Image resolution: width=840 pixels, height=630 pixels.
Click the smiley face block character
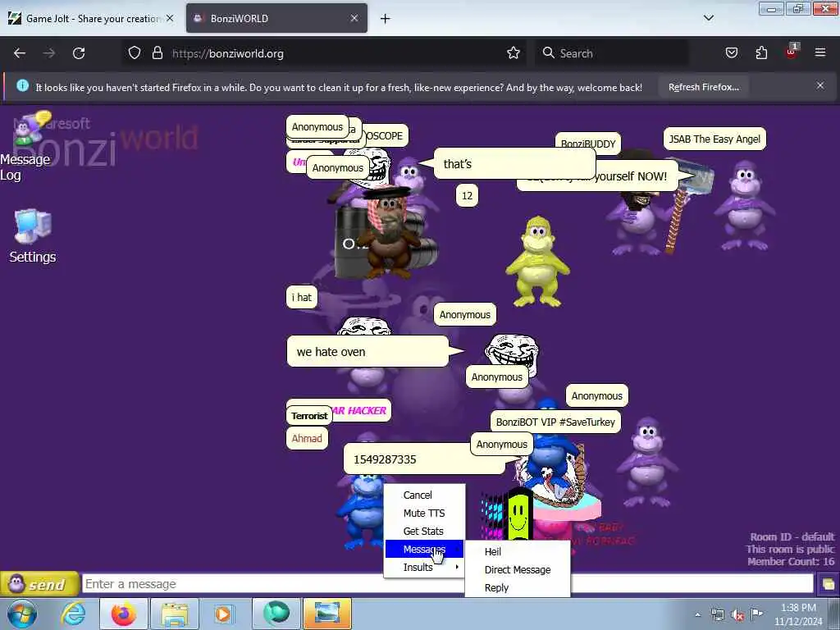[x=518, y=514]
